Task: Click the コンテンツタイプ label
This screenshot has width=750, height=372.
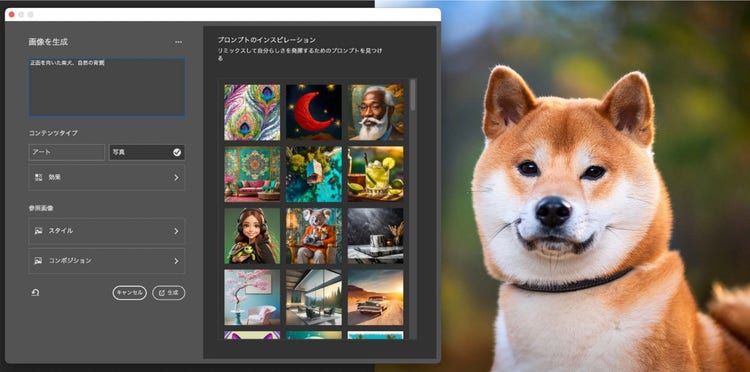Action: [x=52, y=133]
